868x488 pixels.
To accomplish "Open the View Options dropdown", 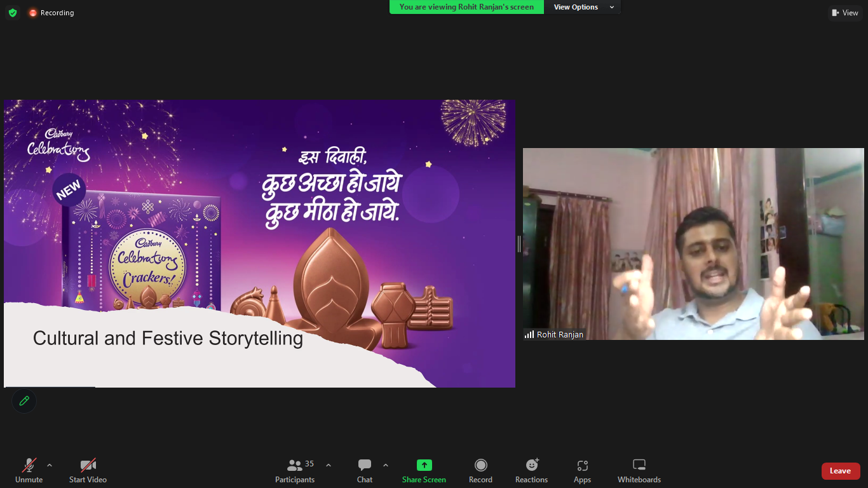I will 584,7.
